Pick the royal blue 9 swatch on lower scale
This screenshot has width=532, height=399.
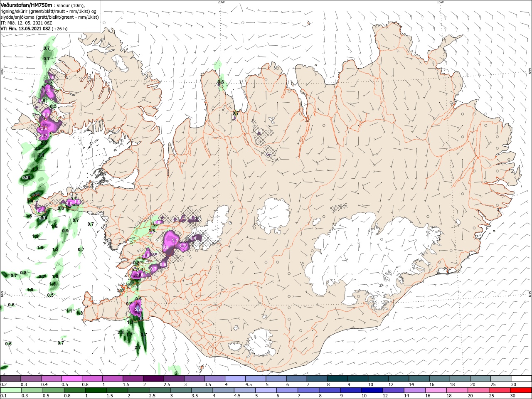[351, 390]
